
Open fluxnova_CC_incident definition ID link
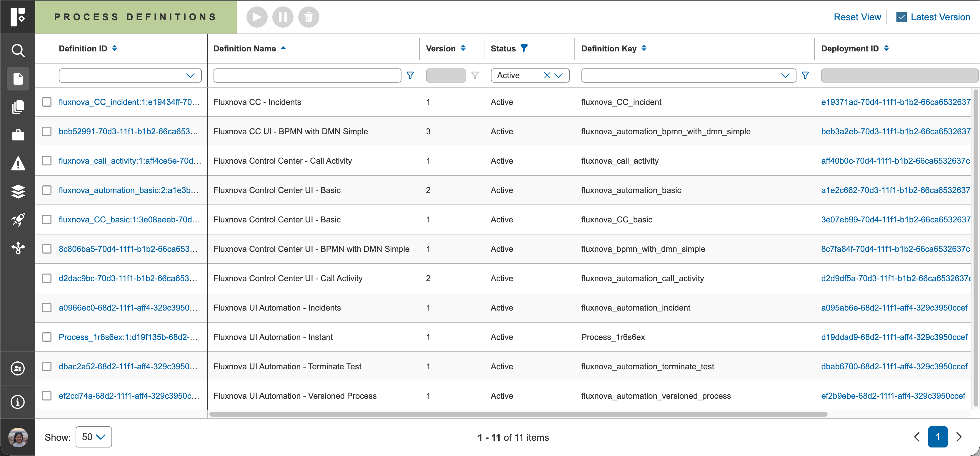129,102
